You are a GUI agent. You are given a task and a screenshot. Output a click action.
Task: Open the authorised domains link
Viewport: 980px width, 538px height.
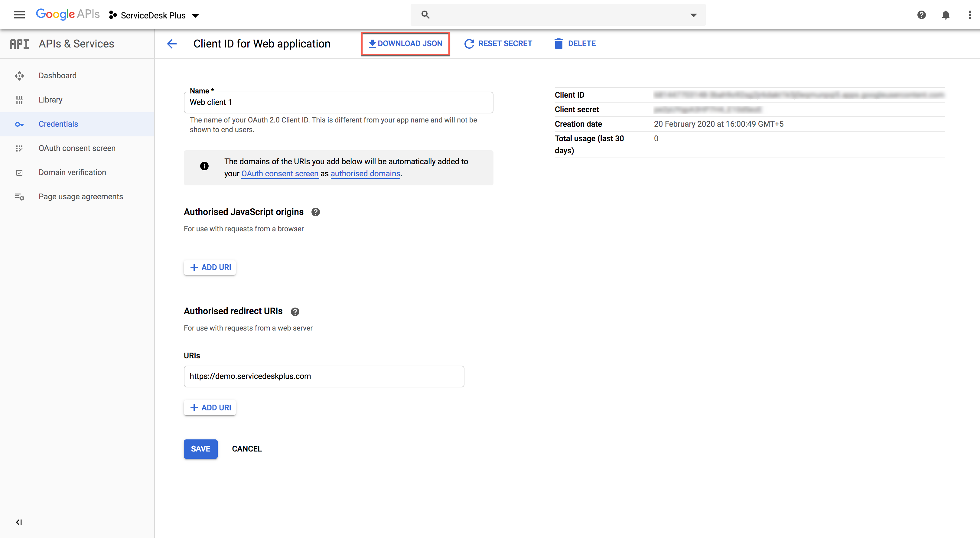[x=365, y=174]
